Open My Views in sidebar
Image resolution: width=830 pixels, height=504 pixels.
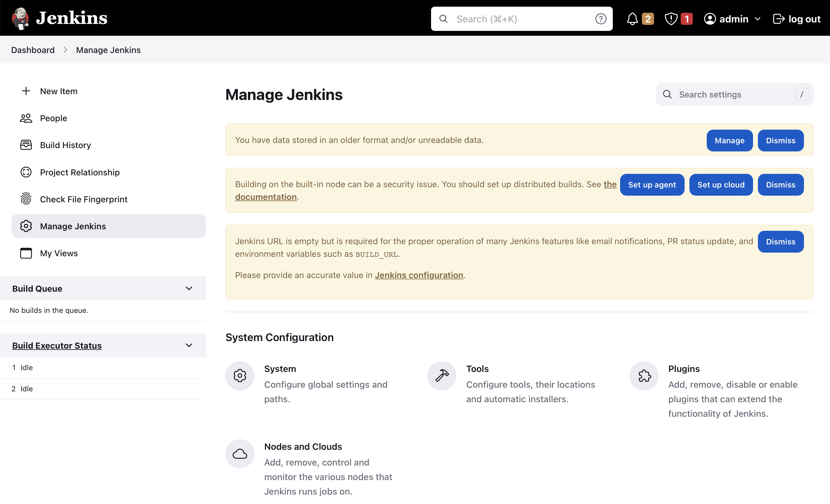point(58,253)
